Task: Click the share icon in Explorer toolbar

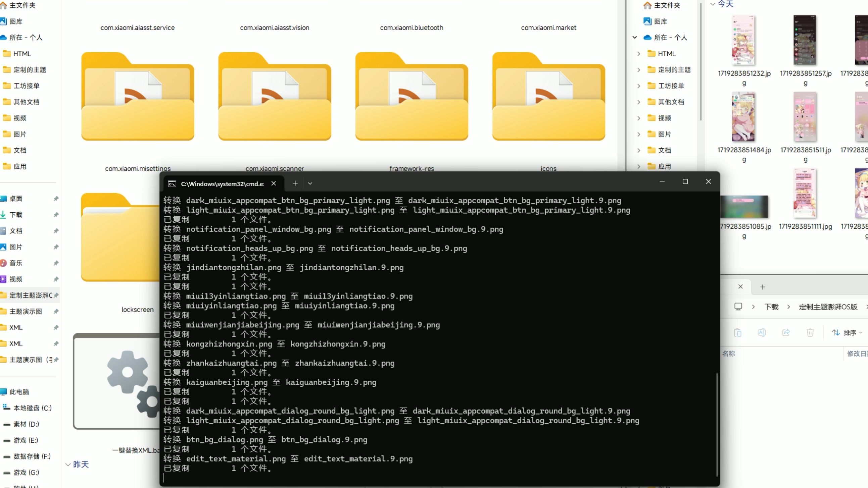Action: point(786,333)
